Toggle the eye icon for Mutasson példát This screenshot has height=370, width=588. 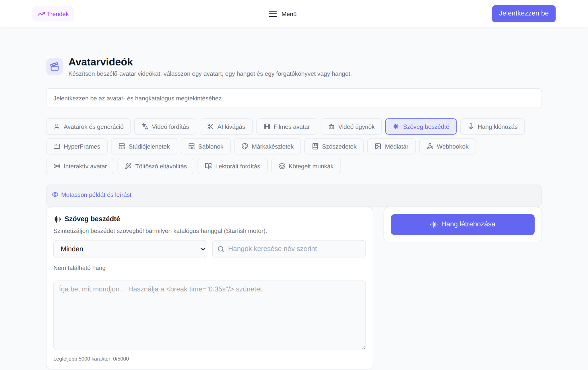pos(55,194)
